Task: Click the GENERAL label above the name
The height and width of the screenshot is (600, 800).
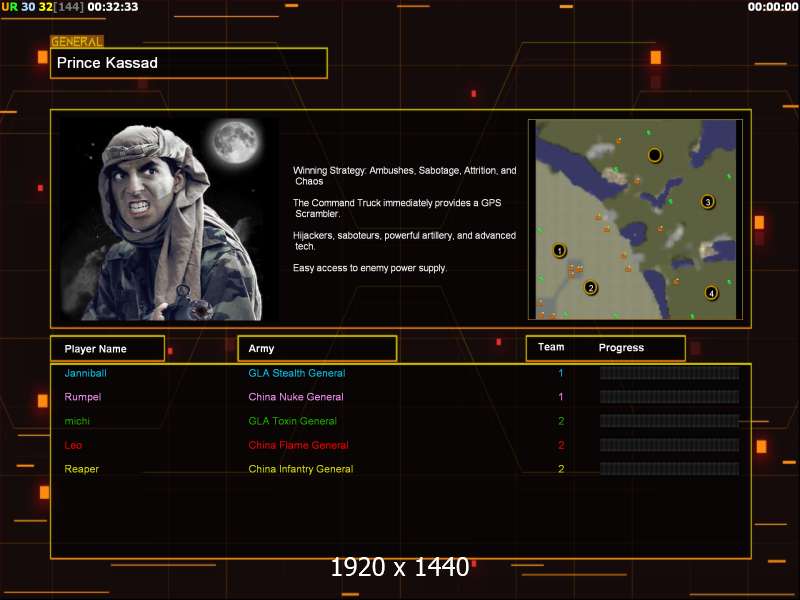Action: (x=77, y=42)
